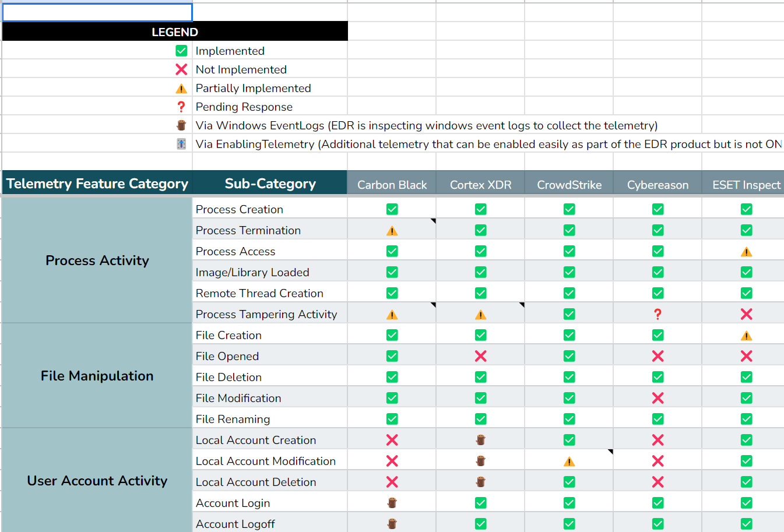Click Cortex XDR Process Creation green check

[x=481, y=209]
